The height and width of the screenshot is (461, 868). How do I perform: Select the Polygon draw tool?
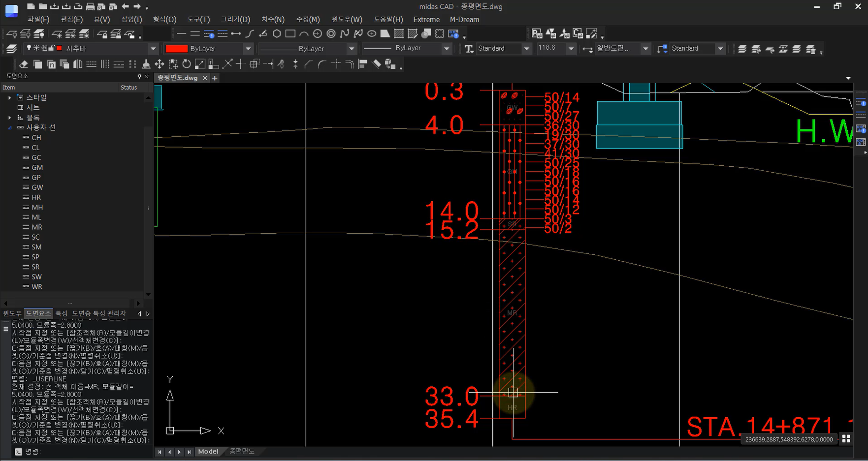point(277,34)
